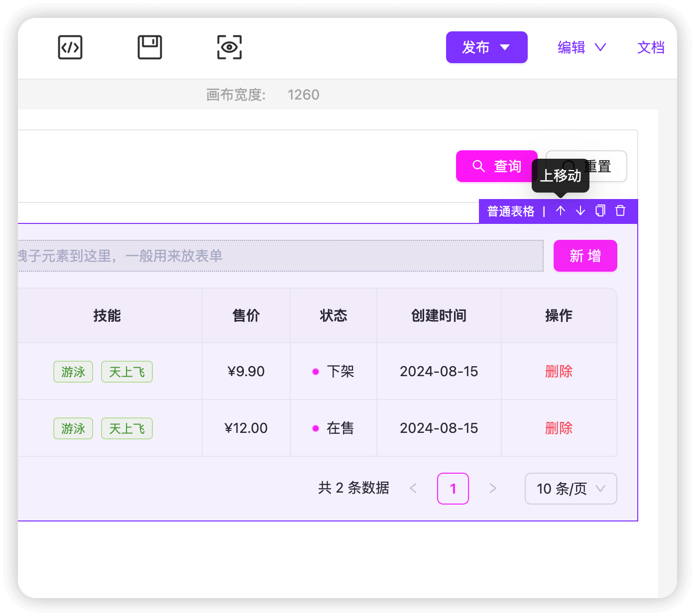Open the source code view icon

pyautogui.click(x=70, y=47)
